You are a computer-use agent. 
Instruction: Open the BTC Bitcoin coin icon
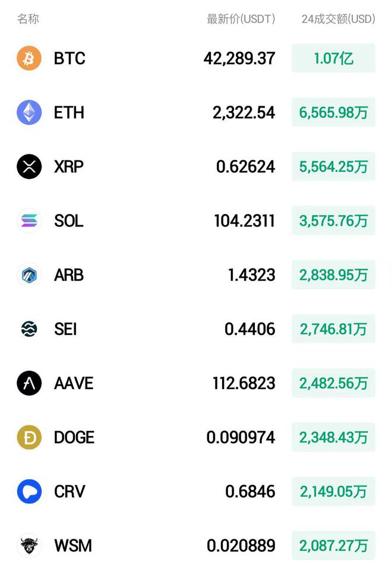[x=29, y=58]
